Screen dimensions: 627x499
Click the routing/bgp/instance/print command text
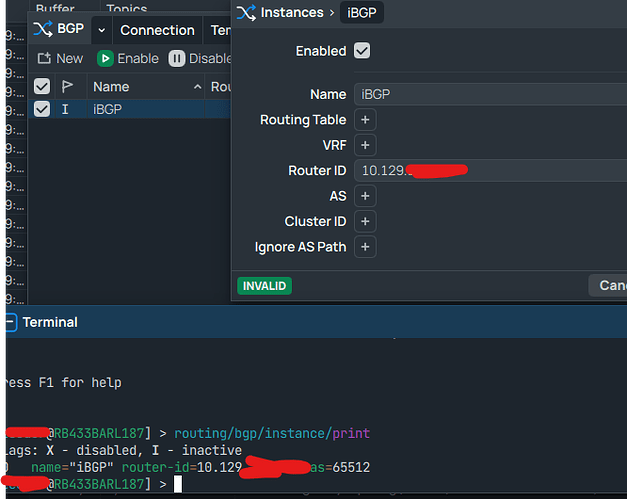[x=272, y=433]
